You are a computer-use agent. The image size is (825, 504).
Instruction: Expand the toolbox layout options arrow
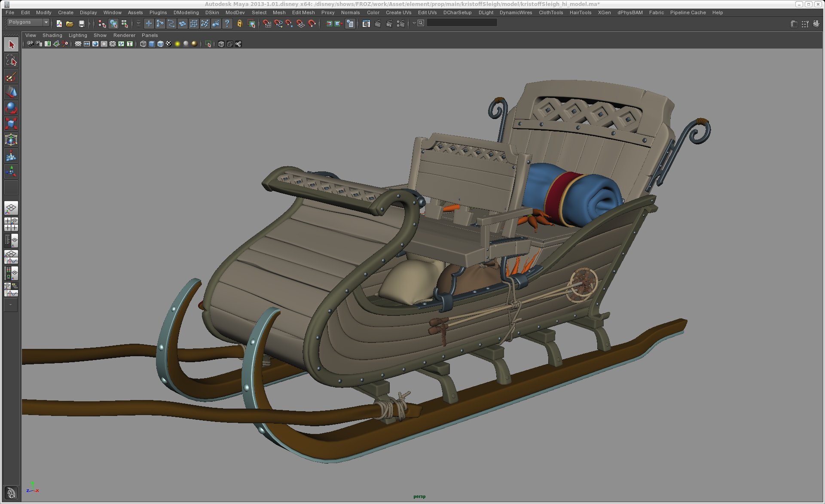(x=11, y=305)
